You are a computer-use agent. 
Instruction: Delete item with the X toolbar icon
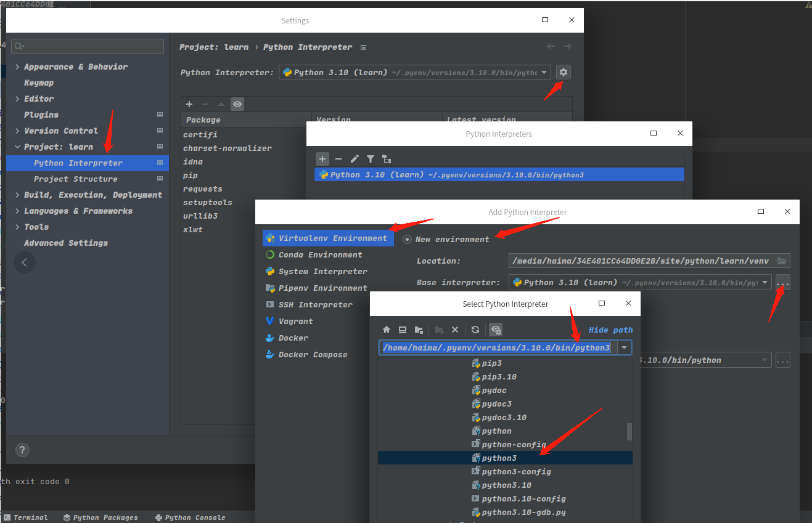(455, 330)
